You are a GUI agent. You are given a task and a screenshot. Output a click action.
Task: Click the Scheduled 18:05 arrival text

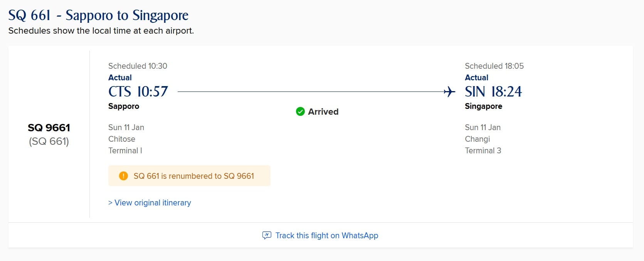pyautogui.click(x=494, y=66)
